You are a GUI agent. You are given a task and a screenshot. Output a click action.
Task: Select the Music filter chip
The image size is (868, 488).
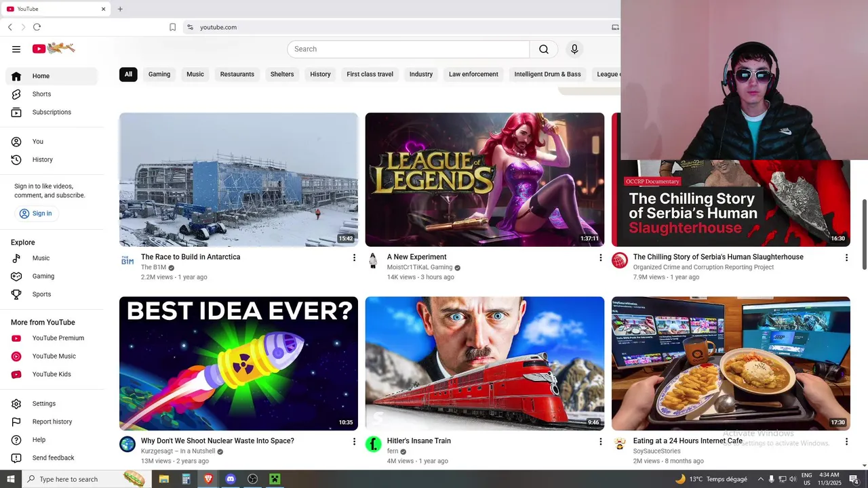(195, 74)
